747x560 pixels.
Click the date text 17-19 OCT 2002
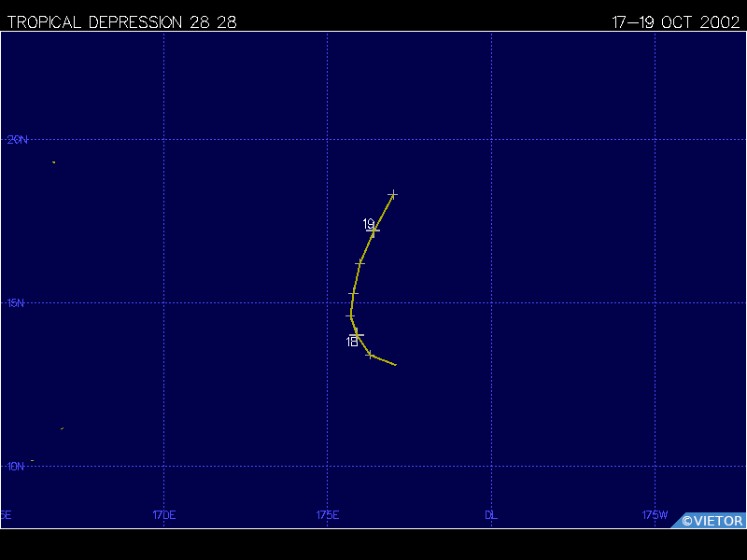675,21
